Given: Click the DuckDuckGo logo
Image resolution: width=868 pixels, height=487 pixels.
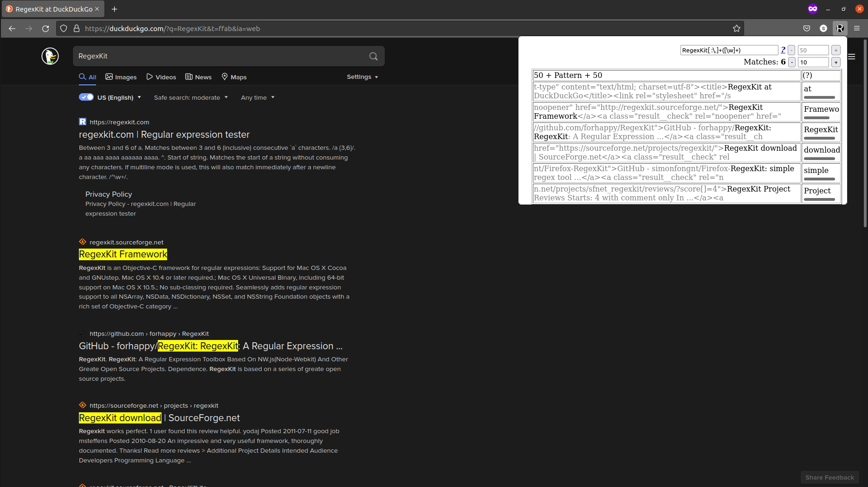Looking at the screenshot, I should (50, 56).
